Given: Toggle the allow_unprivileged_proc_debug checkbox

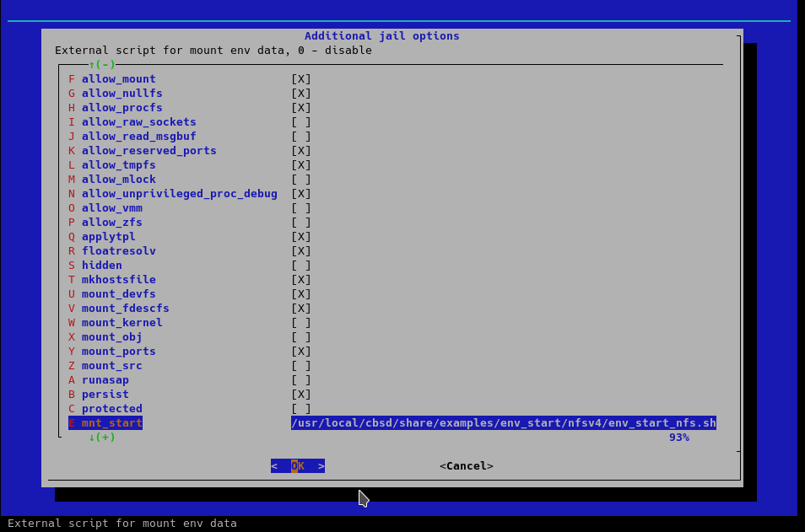Looking at the screenshot, I should coord(301,194).
